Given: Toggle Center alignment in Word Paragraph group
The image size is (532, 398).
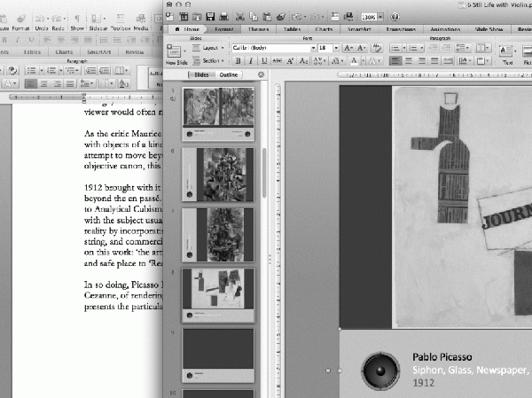Looking at the screenshot, I should [x=43, y=83].
